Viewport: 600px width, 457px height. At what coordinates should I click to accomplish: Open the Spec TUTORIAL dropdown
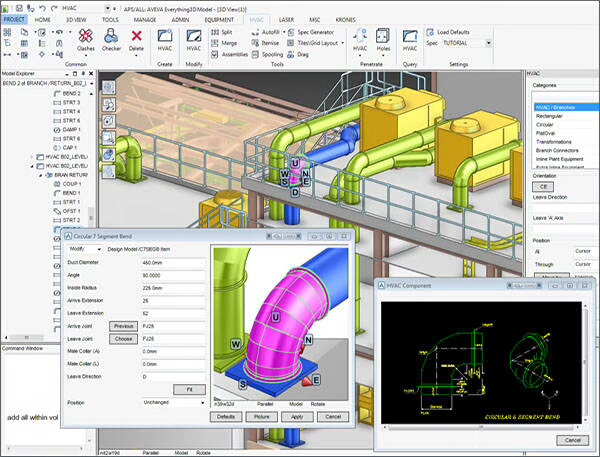489,43
